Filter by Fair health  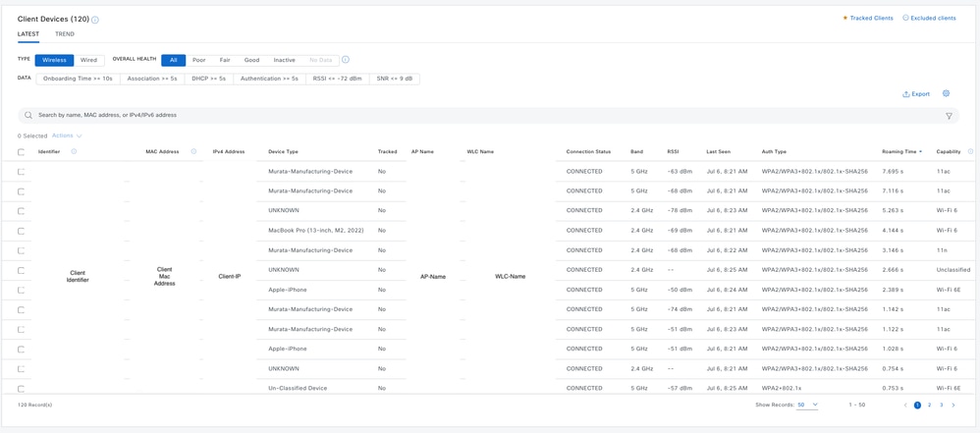coord(225,60)
